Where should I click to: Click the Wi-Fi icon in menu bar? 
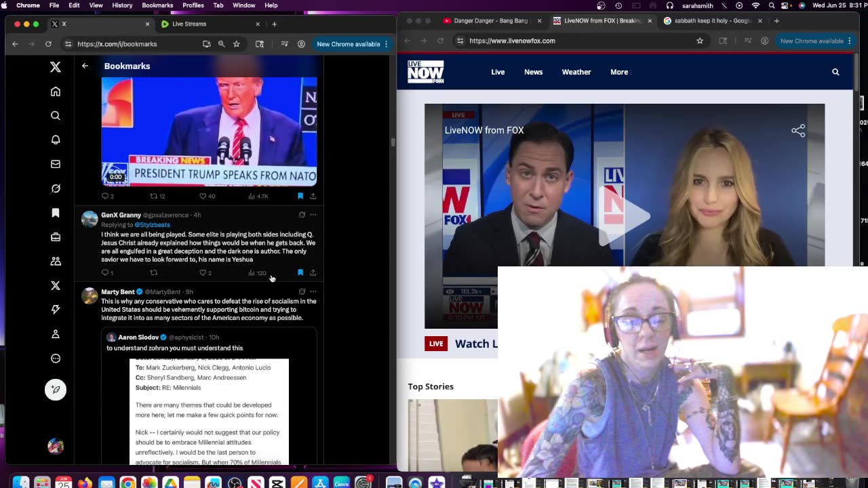755,5
